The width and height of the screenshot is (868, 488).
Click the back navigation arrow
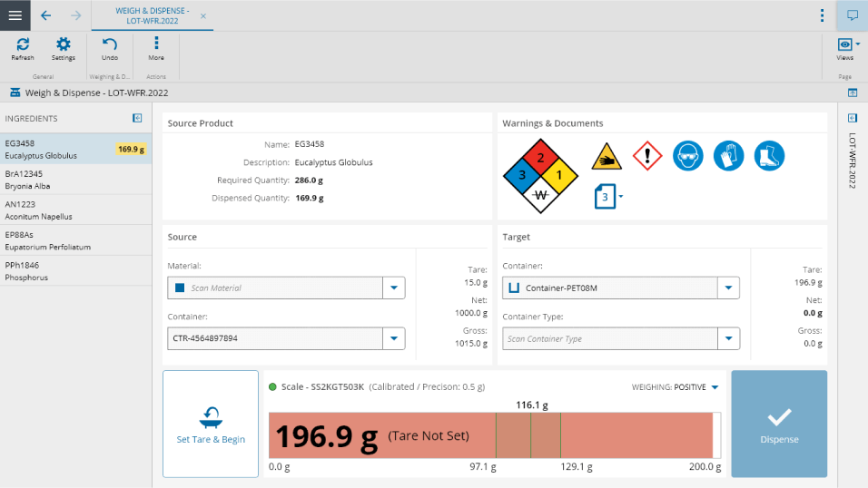coord(46,15)
